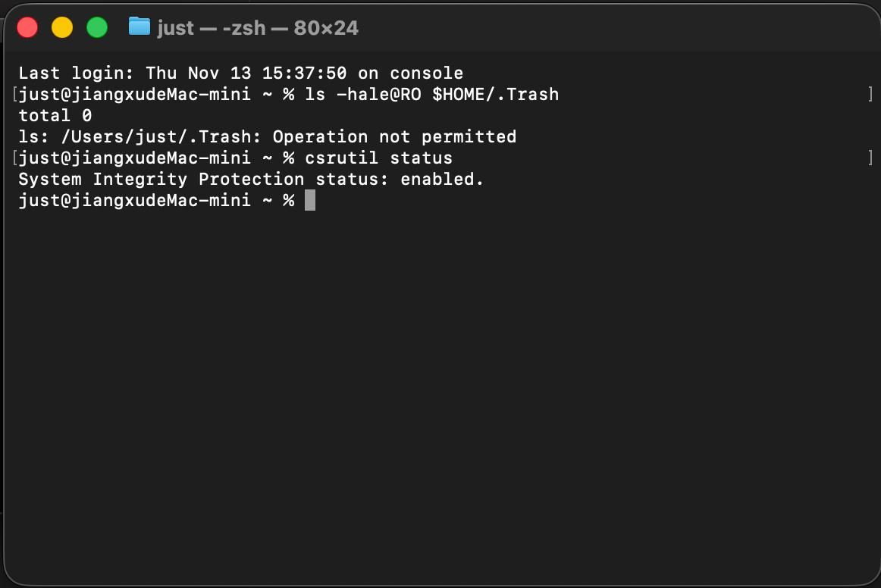The image size is (881, 588).
Task: Click the "Operation not permitted" error text
Action: (394, 137)
